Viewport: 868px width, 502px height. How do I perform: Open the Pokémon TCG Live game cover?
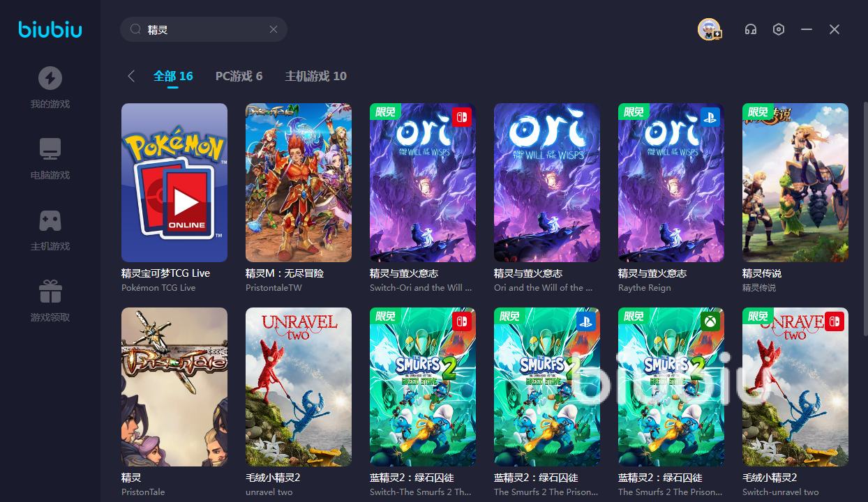point(174,183)
